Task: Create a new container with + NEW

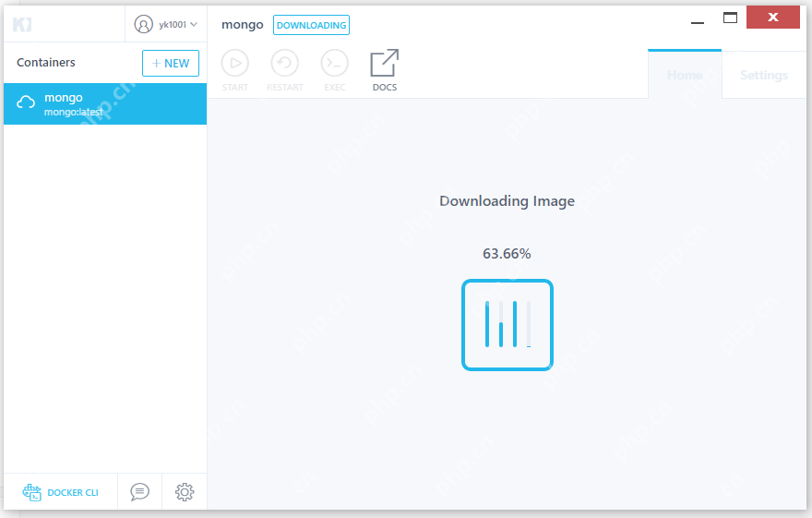Action: click(171, 63)
